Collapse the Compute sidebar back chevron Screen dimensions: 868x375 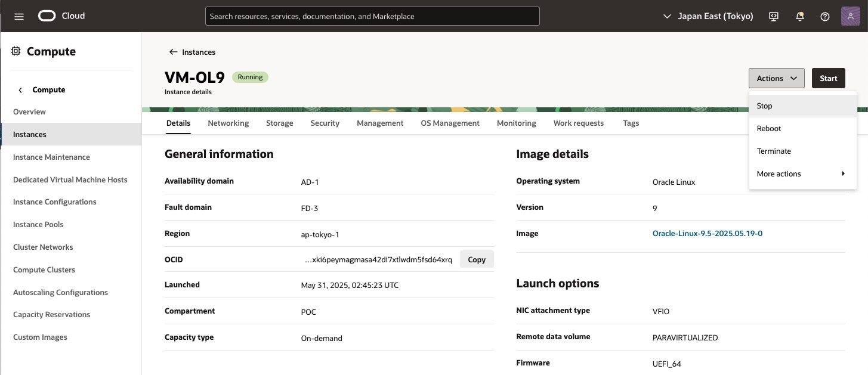(20, 90)
